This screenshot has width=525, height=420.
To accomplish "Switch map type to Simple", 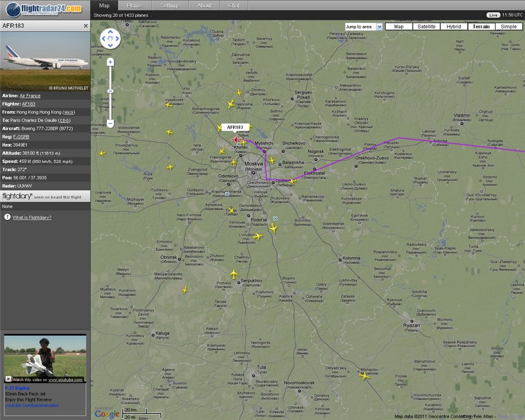I will 509,26.
